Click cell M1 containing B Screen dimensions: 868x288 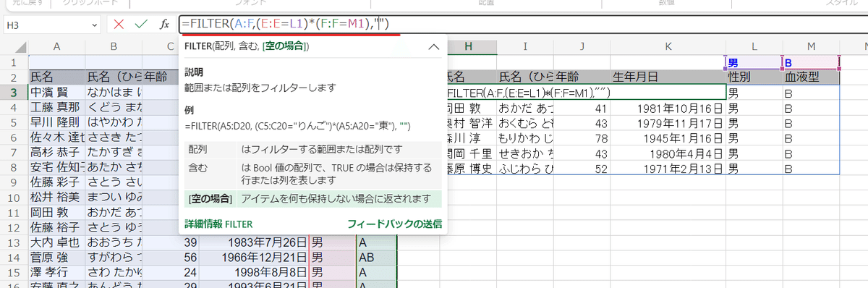811,62
